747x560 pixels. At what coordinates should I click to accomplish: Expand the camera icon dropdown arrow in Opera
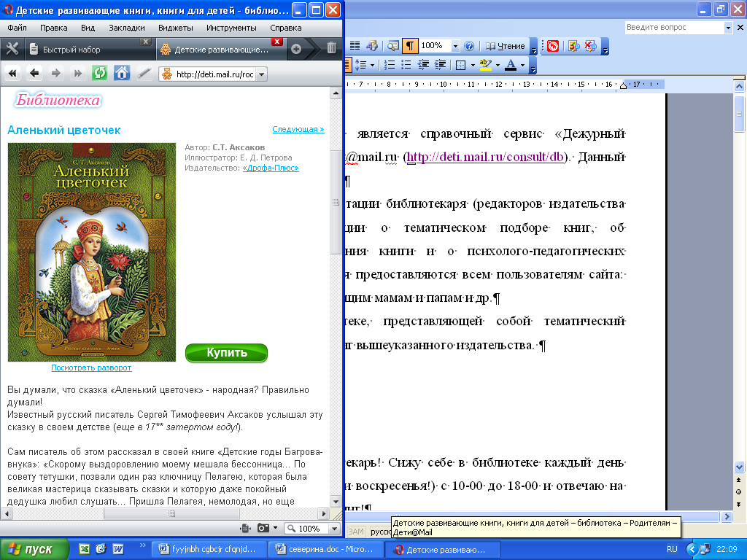pos(275,528)
